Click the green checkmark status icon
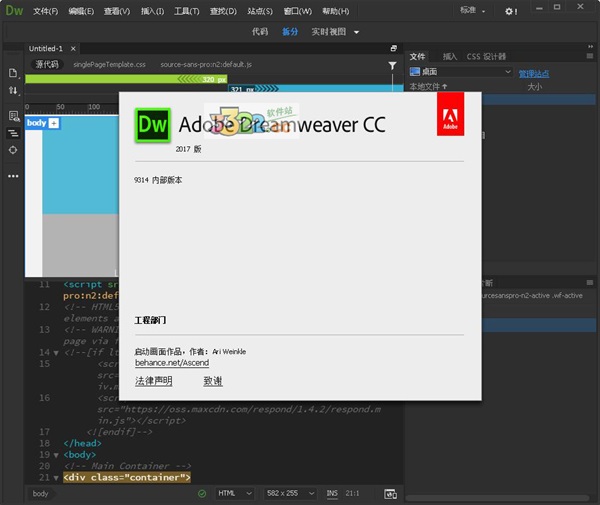600x505 pixels. click(202, 494)
